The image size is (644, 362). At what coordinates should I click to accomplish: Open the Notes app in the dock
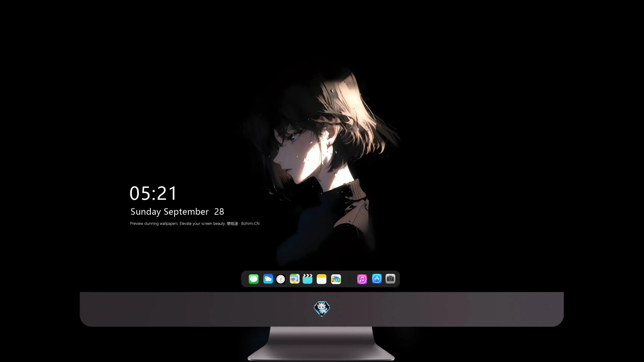321,279
